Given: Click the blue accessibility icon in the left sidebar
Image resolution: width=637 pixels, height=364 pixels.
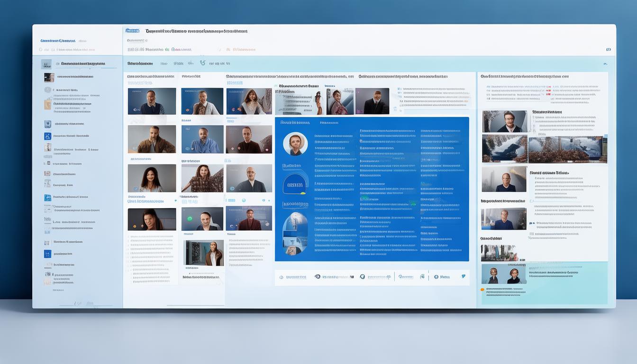Looking at the screenshot, I should [47, 136].
